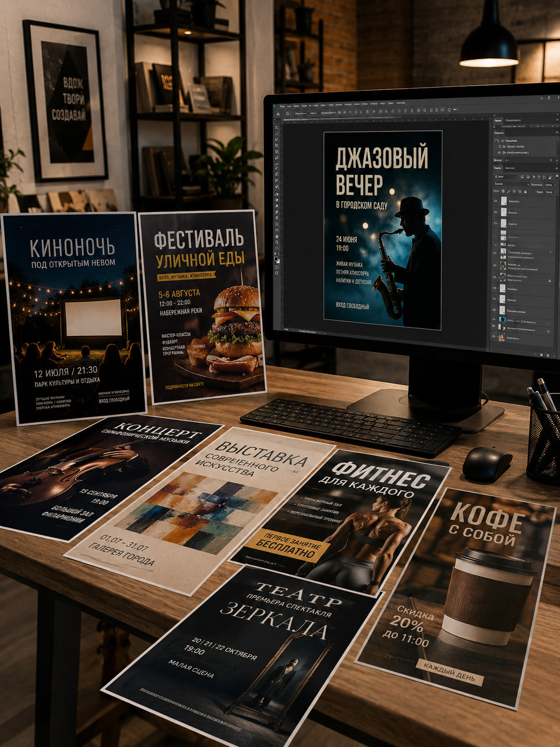560x747 pixels.
Task: Open the first menu after the Ps logo
Action: (x=282, y=106)
